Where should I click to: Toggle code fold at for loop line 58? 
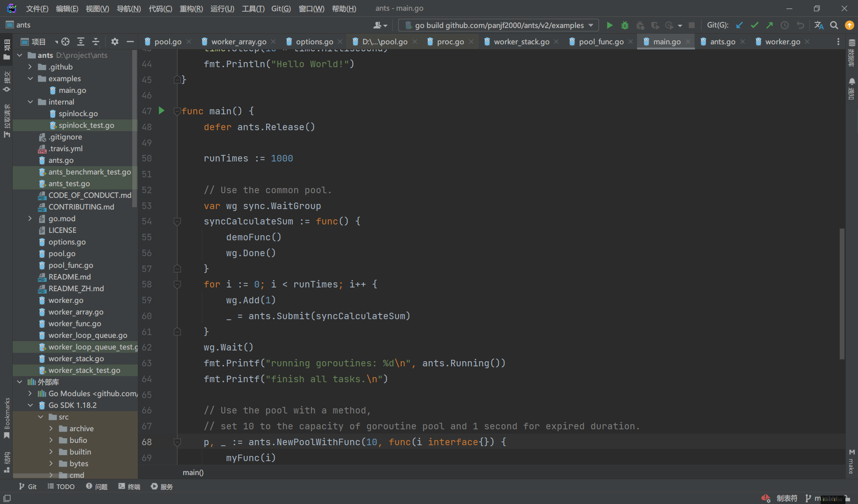(x=177, y=284)
